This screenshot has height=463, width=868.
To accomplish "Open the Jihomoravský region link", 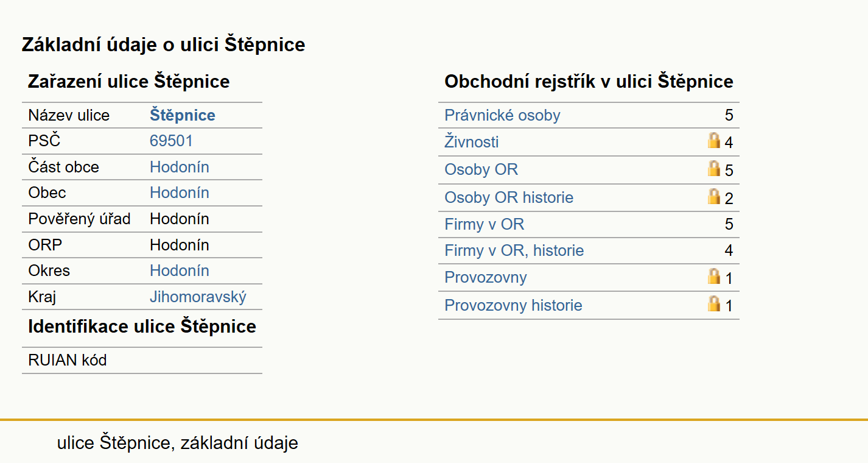I will coord(198,297).
